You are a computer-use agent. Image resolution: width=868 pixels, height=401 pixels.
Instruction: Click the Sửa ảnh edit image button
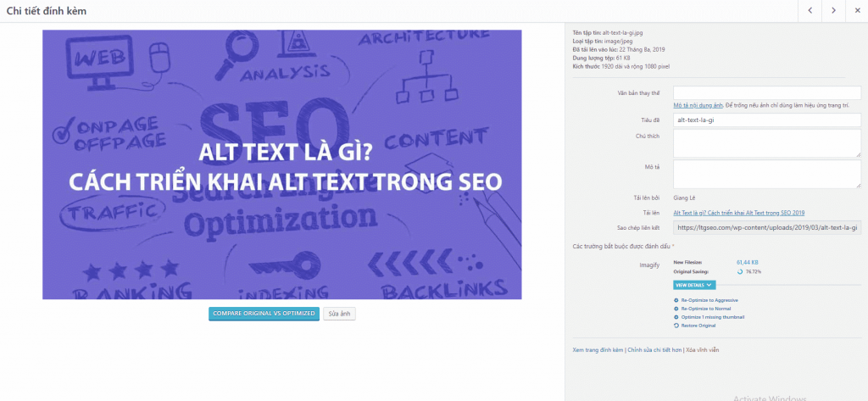pos(339,314)
